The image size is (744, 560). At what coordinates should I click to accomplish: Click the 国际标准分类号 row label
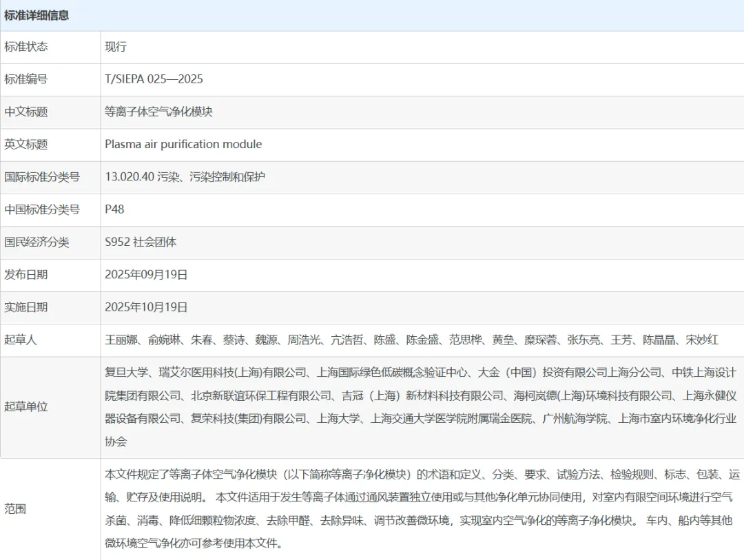(x=42, y=177)
